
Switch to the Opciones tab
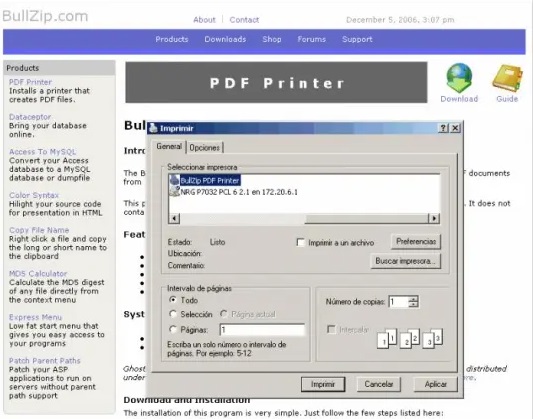(x=205, y=147)
